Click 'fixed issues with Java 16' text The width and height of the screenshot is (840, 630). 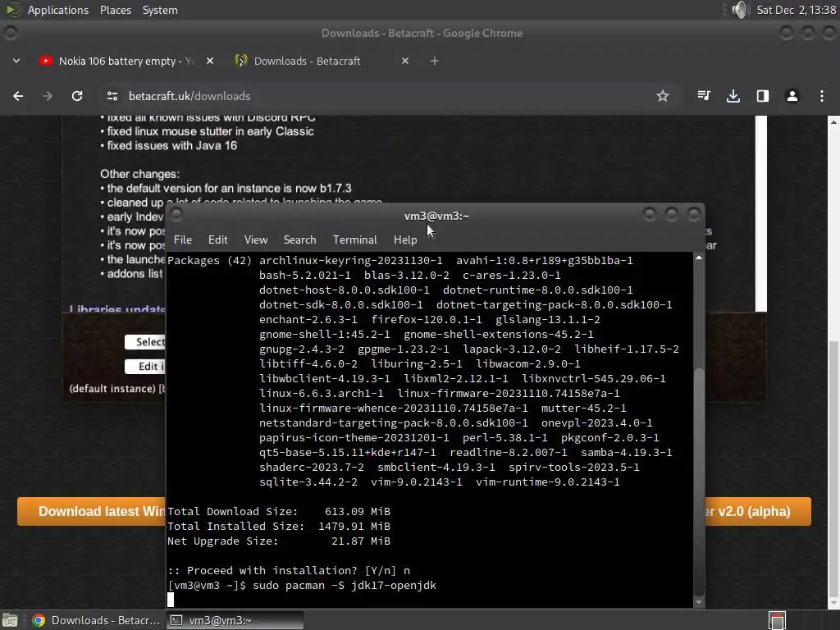tap(171, 146)
